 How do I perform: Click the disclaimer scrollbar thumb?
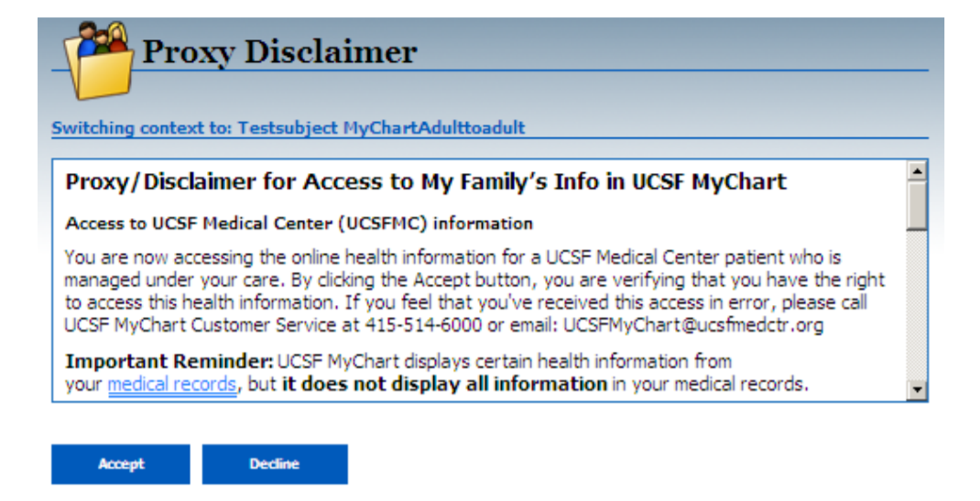point(917,205)
